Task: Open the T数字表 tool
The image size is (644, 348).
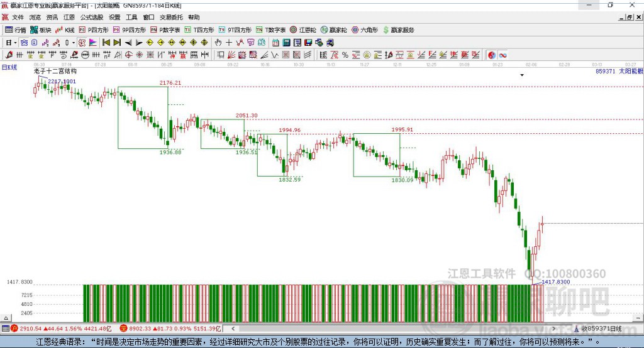Action: click(270, 30)
